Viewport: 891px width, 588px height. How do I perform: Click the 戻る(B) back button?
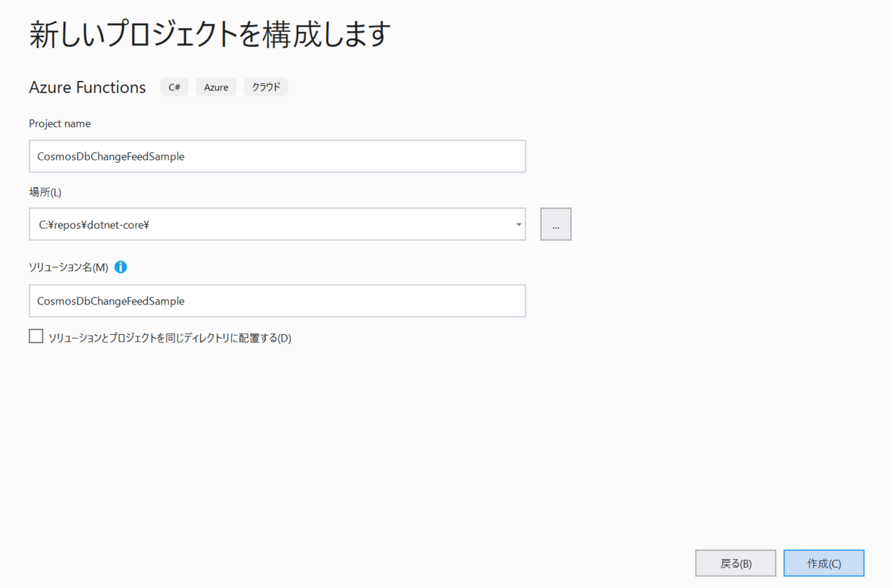tap(736, 563)
